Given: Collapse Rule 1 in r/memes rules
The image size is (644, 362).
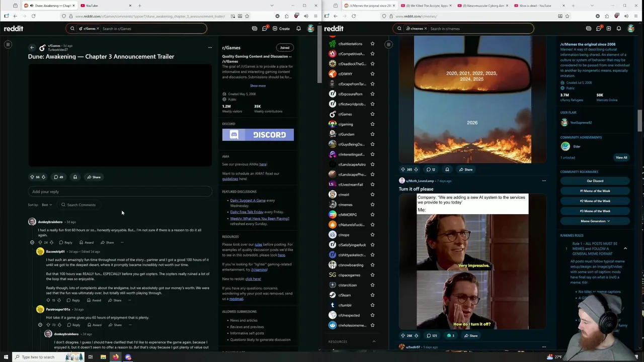Looking at the screenshot, I should click(x=625, y=248).
